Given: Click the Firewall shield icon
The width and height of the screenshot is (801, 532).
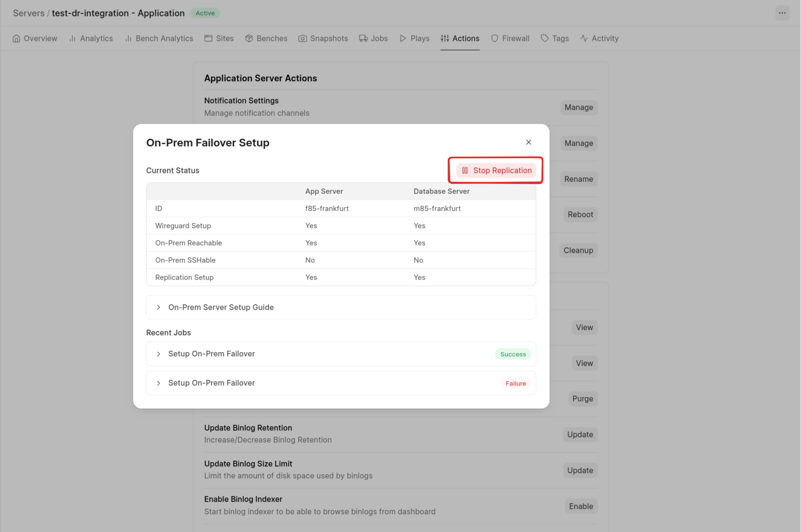Looking at the screenshot, I should 494,38.
